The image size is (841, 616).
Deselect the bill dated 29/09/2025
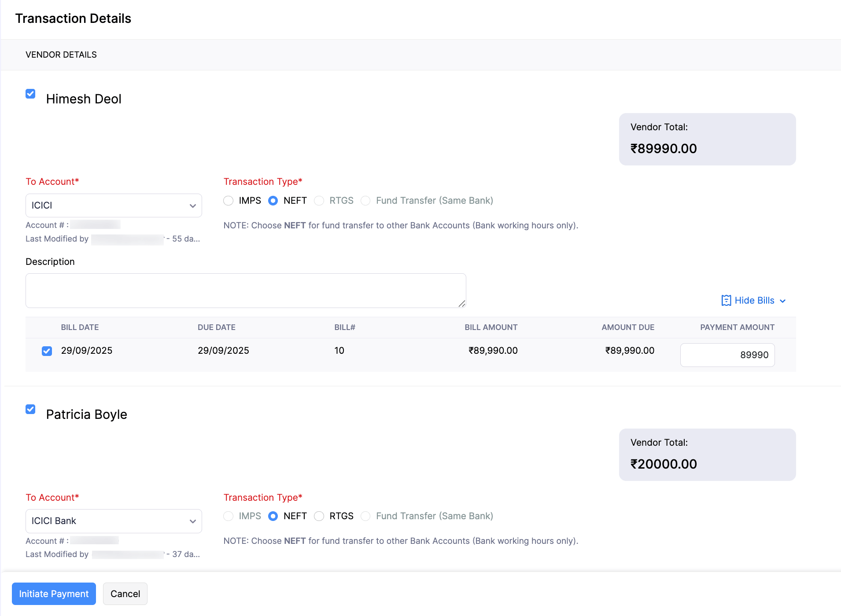pyautogui.click(x=47, y=351)
